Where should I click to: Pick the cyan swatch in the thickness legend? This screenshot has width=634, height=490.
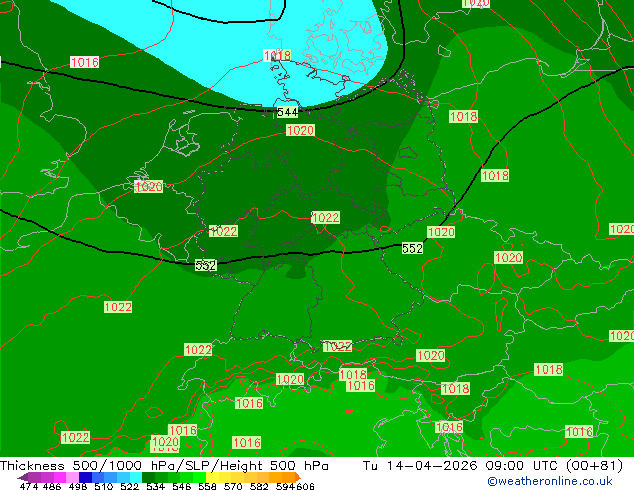click(136, 477)
